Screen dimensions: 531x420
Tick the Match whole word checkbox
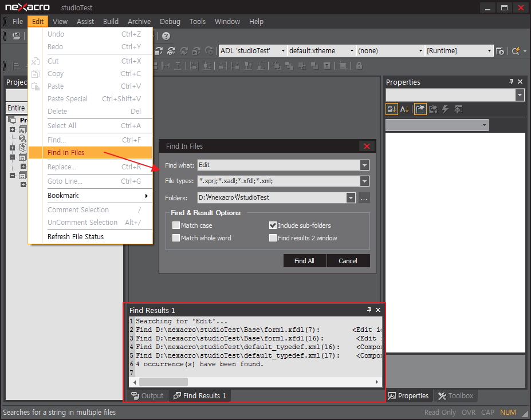pyautogui.click(x=176, y=238)
